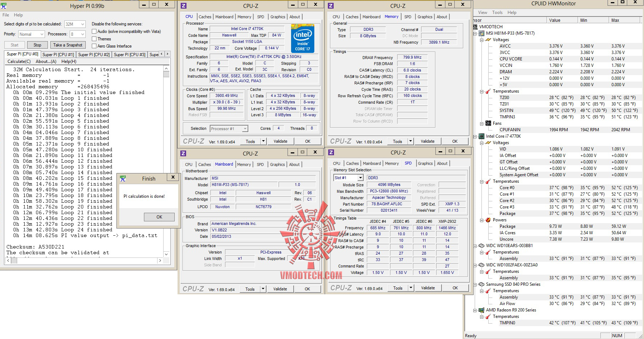Viewport: 644px width, 339px height.
Task: Click the Voltages lightning icon under Intel Core i7 4770K
Action: pos(488,143)
